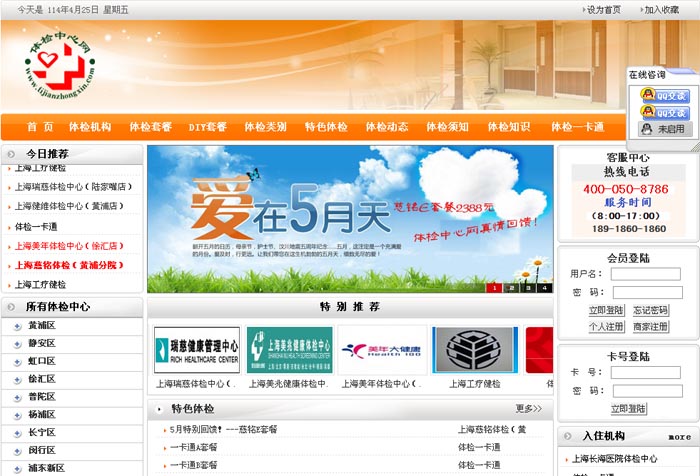Image resolution: width=700 pixels, height=476 pixels.
Task: Select banner slide number 1
Action: 494,288
